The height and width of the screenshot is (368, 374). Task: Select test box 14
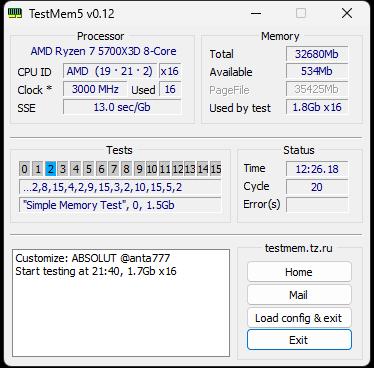coord(203,169)
